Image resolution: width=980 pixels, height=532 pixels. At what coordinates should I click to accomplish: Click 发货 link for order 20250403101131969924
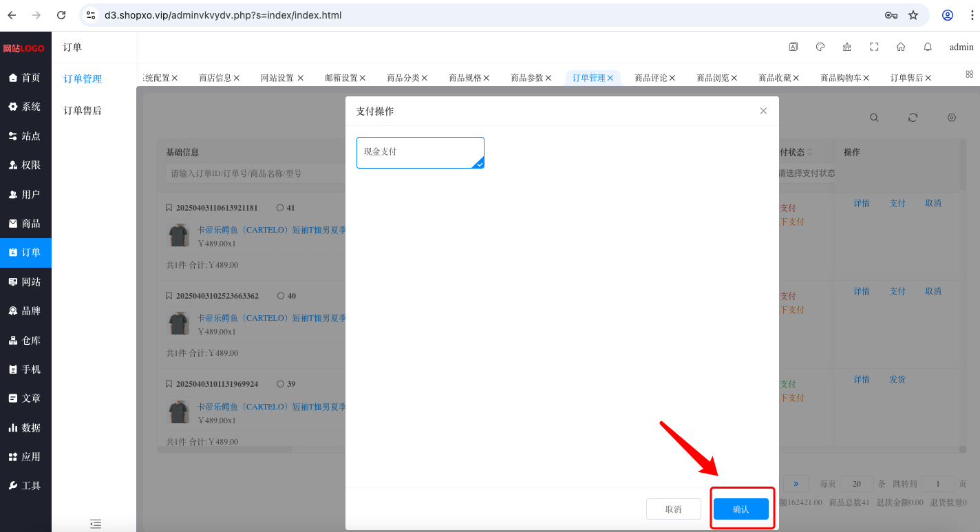pyautogui.click(x=897, y=379)
